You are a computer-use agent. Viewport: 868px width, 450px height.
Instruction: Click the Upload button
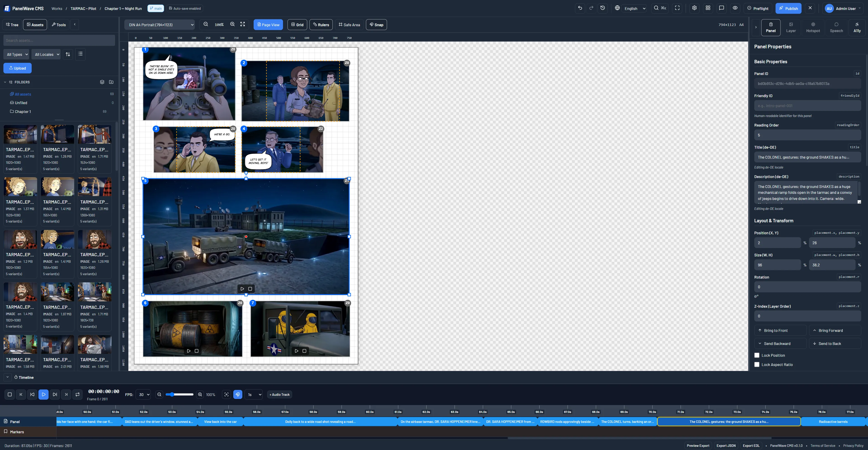18,68
